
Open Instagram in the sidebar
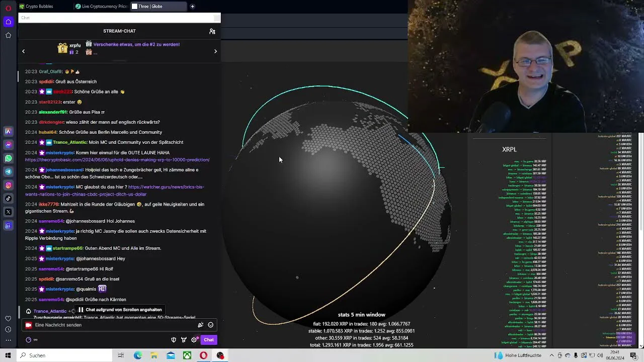(8, 186)
